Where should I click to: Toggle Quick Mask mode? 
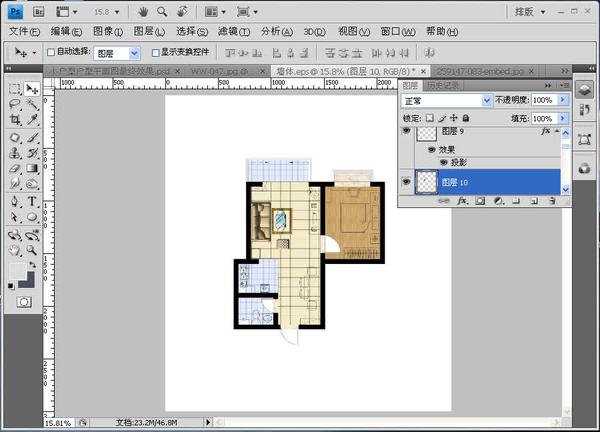point(24,302)
